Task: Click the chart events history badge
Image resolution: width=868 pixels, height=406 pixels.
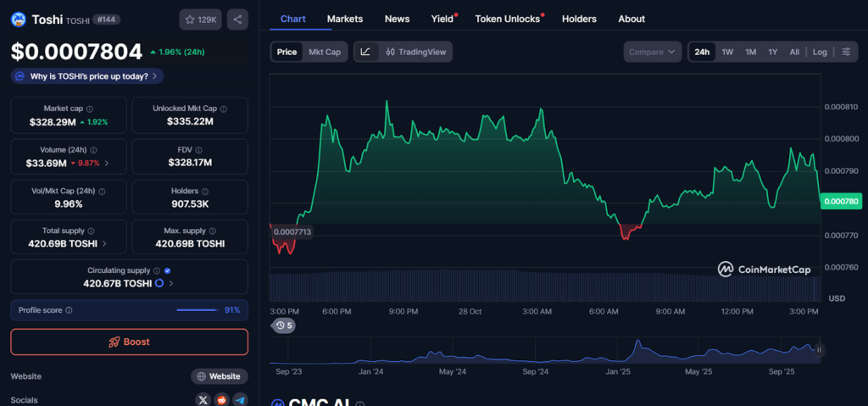Action: coord(284,325)
